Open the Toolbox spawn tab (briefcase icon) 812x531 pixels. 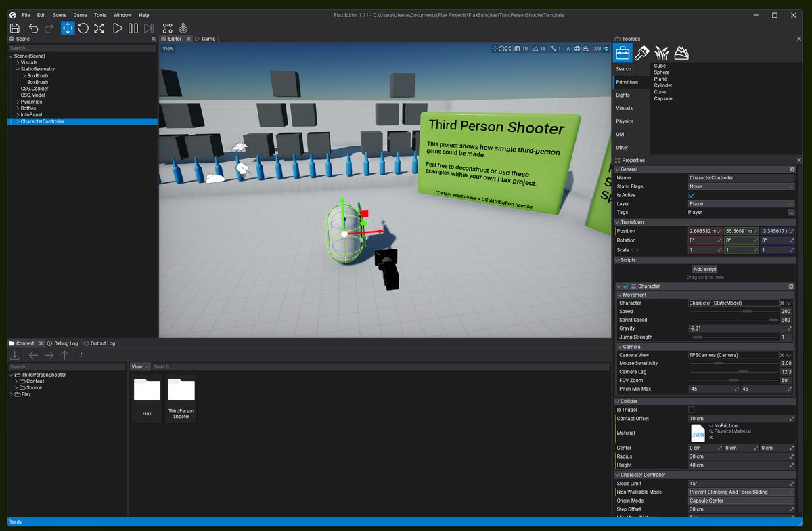click(x=623, y=53)
